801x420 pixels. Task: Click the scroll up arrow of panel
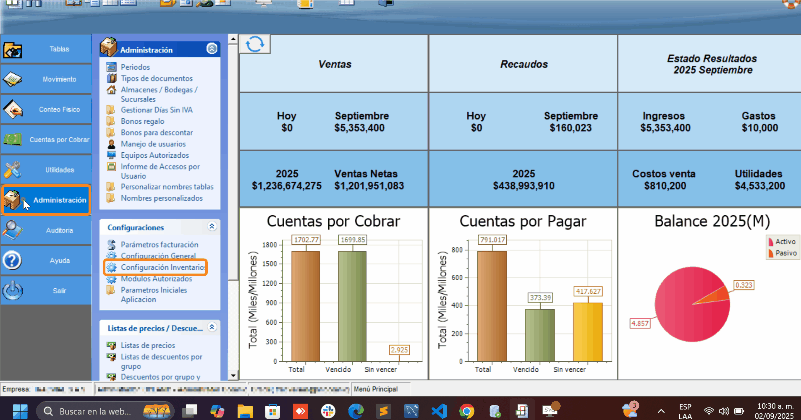coord(232,41)
